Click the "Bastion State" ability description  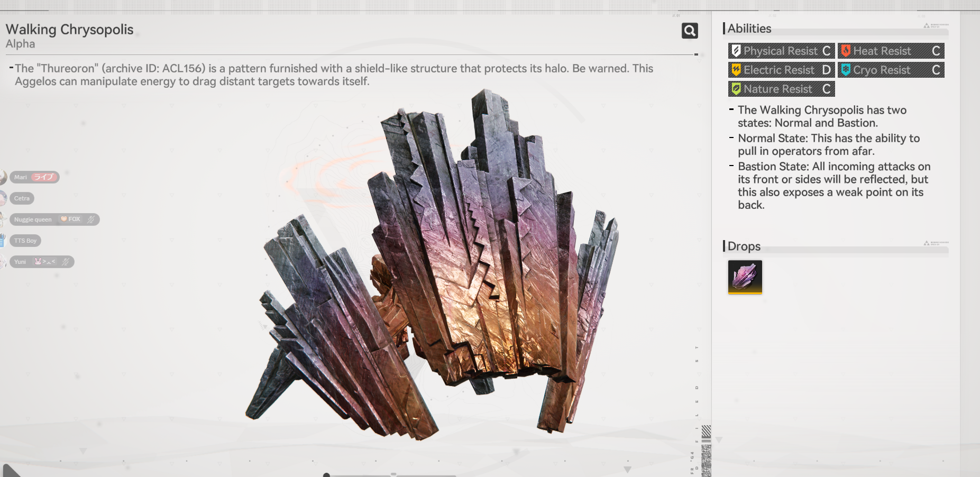pos(834,186)
